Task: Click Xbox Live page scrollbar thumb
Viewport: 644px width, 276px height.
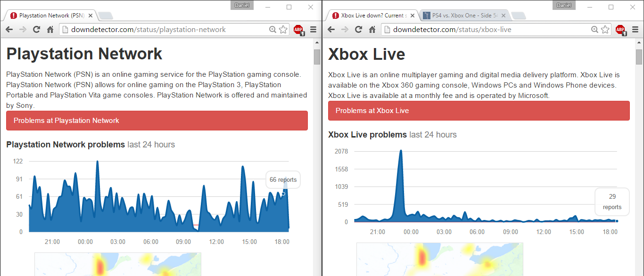Action: (639, 57)
